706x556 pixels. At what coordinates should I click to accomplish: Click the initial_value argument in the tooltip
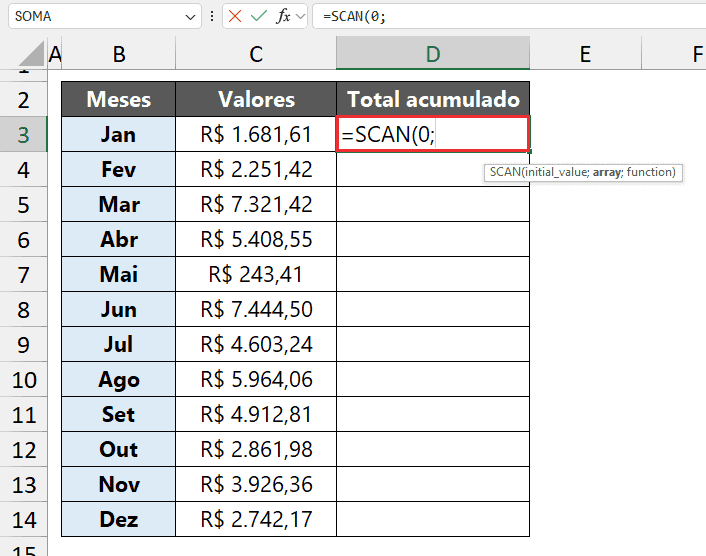[x=553, y=172]
